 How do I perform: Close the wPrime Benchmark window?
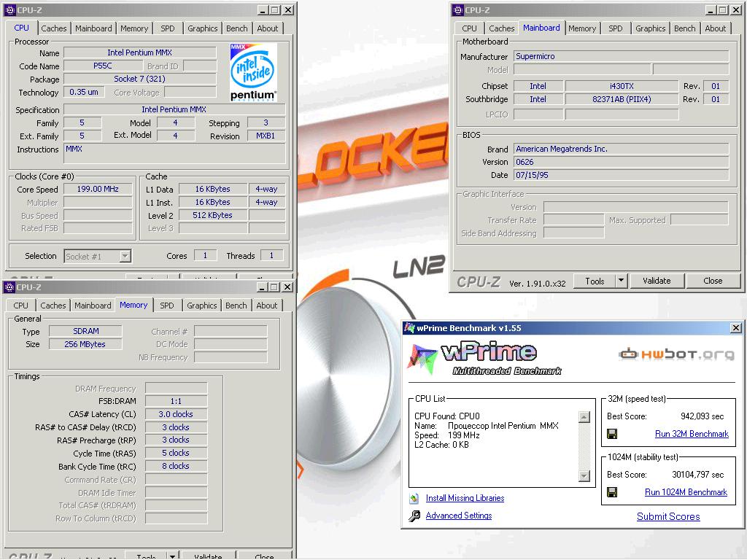point(735,327)
